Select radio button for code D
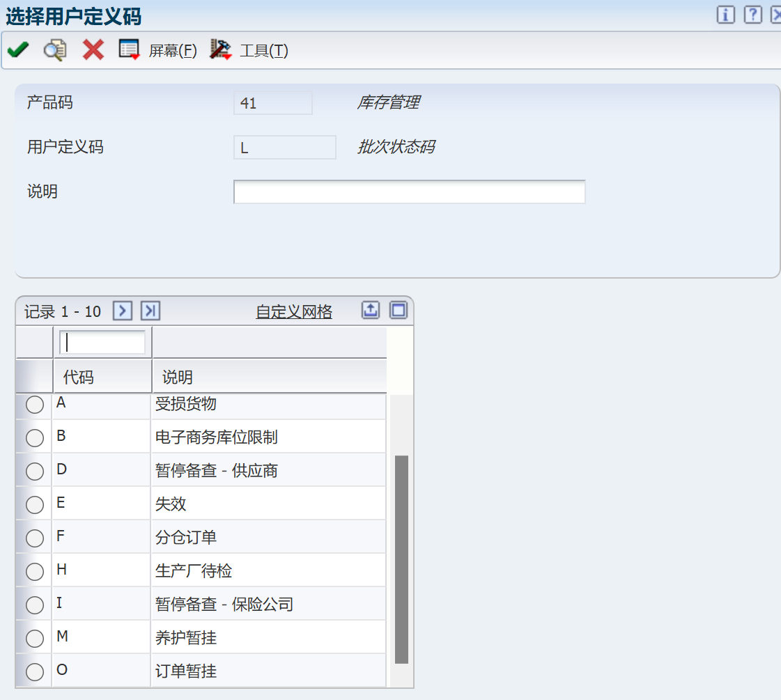The image size is (781, 700). [x=35, y=471]
